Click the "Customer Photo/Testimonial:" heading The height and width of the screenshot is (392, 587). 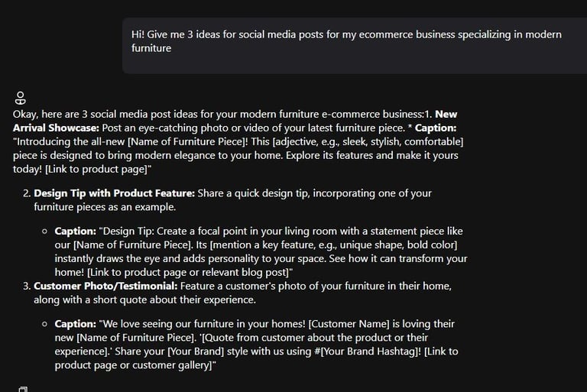pyautogui.click(x=105, y=286)
